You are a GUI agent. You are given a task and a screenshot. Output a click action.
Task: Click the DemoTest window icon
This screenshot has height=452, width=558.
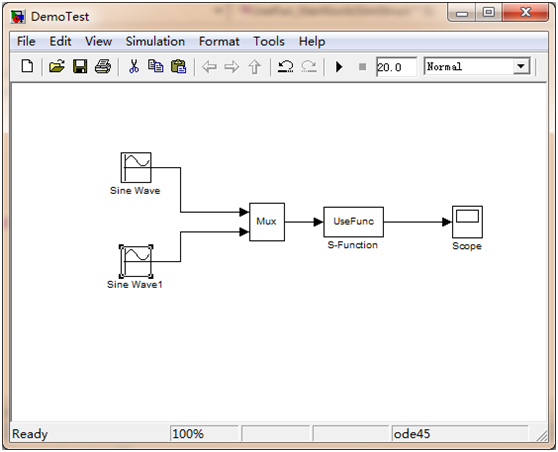18,17
